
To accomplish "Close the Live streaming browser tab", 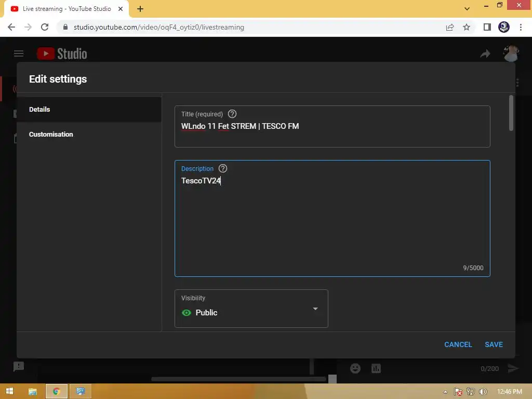I will (x=121, y=9).
